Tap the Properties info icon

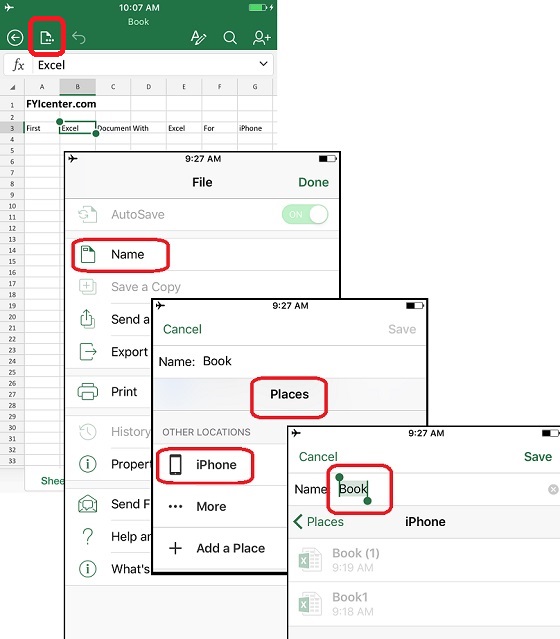88,464
